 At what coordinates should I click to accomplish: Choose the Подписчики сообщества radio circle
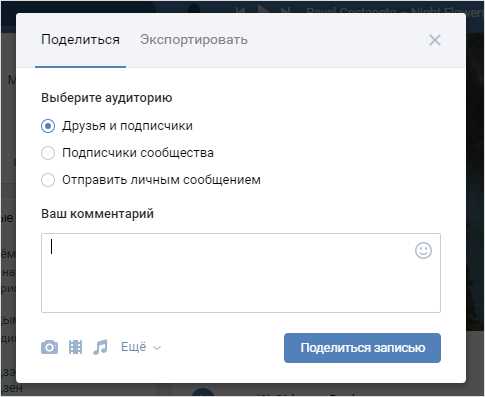(x=48, y=153)
